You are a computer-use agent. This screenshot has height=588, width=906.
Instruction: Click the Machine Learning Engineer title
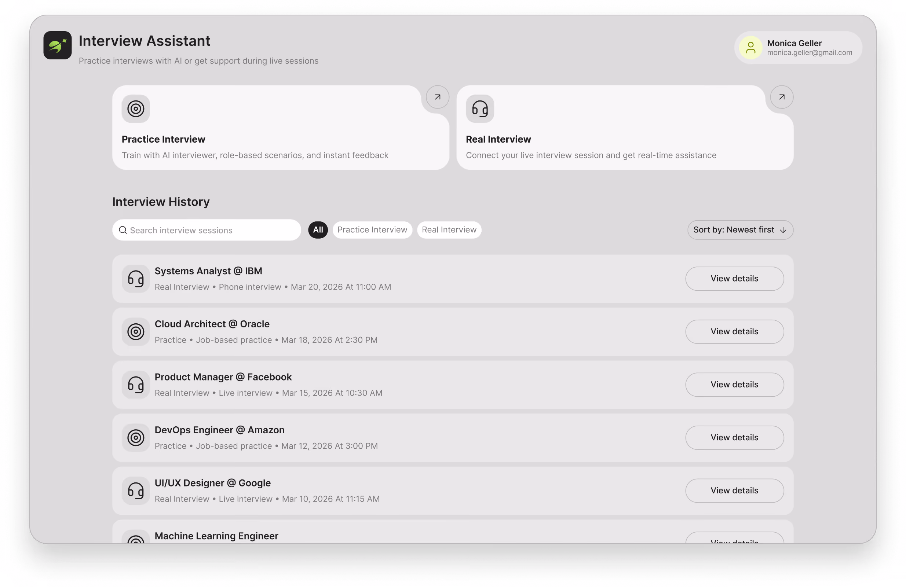[216, 536]
